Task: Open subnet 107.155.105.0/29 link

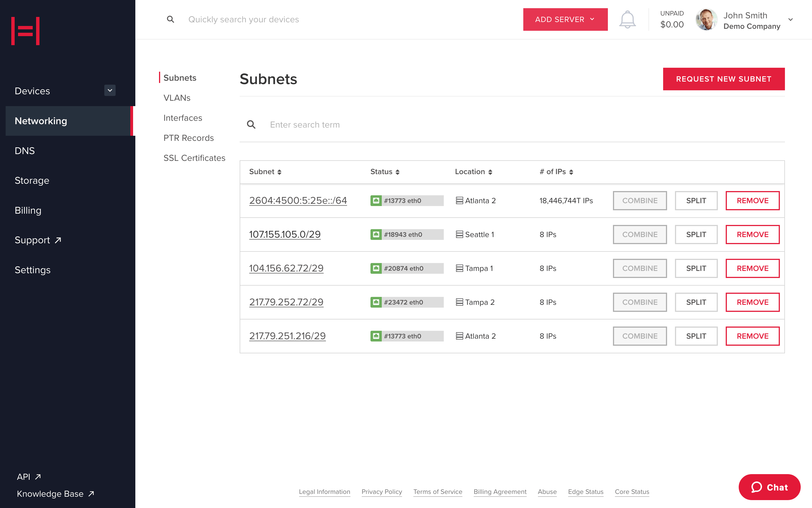Action: pyautogui.click(x=284, y=235)
